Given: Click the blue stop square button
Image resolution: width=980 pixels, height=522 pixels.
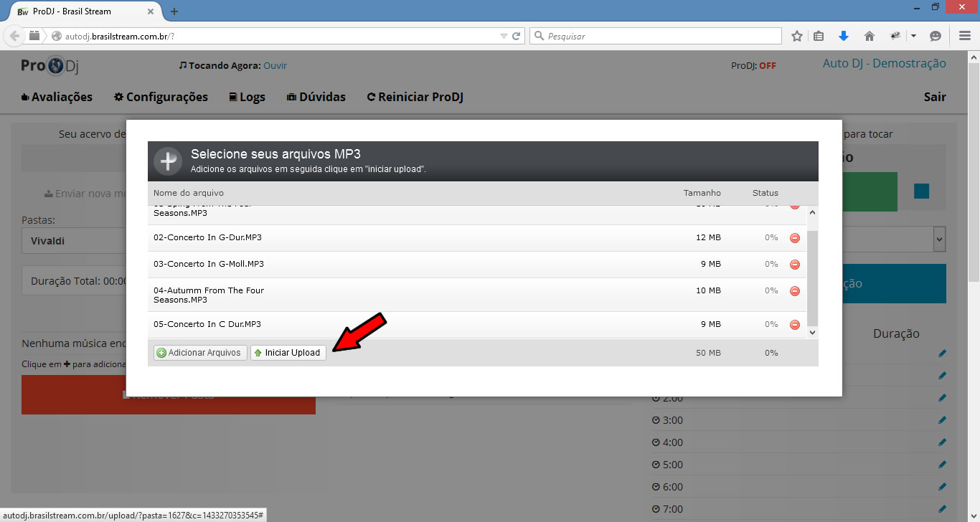Looking at the screenshot, I should (x=922, y=191).
